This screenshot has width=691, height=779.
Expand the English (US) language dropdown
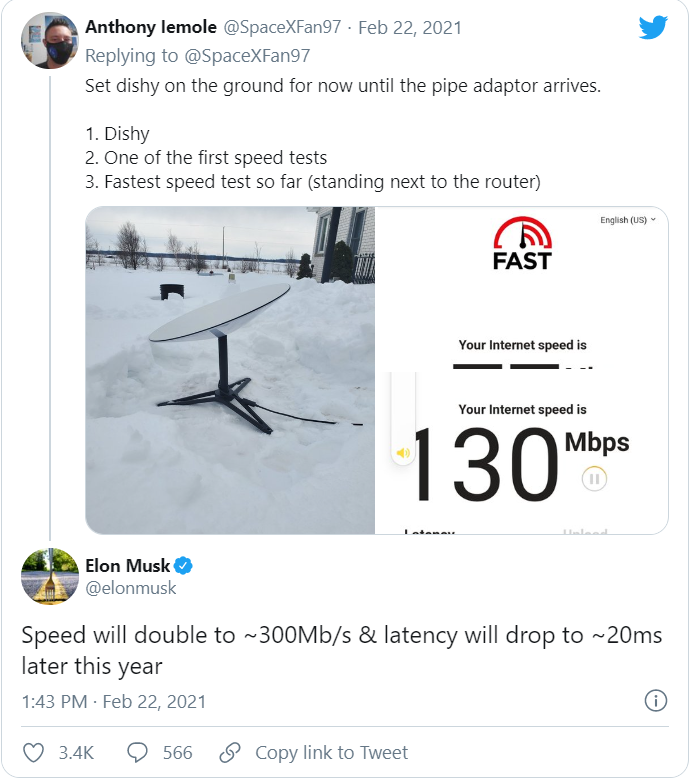[x=628, y=220]
